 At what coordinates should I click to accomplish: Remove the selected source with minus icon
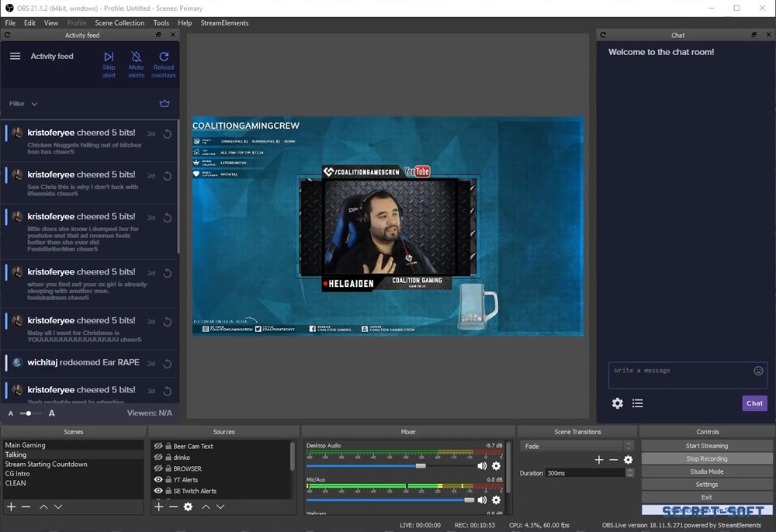tap(173, 506)
